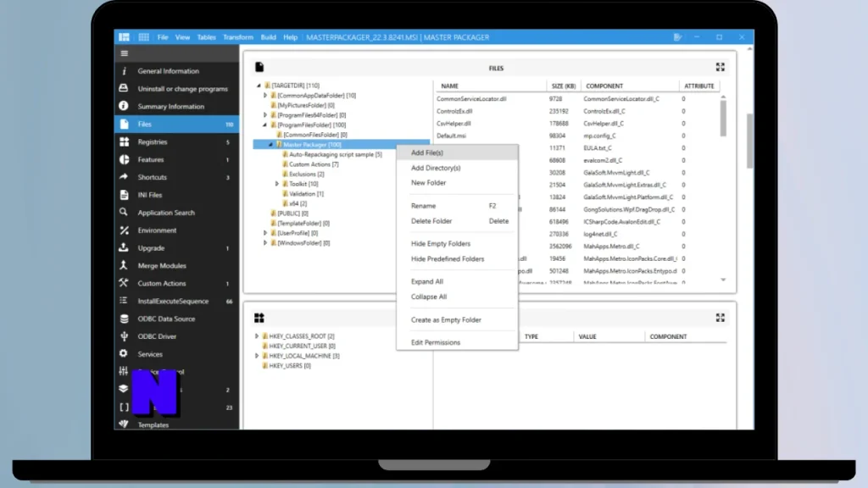Choose Create as Empty Folder option
The image size is (868, 488).
pyautogui.click(x=457, y=319)
